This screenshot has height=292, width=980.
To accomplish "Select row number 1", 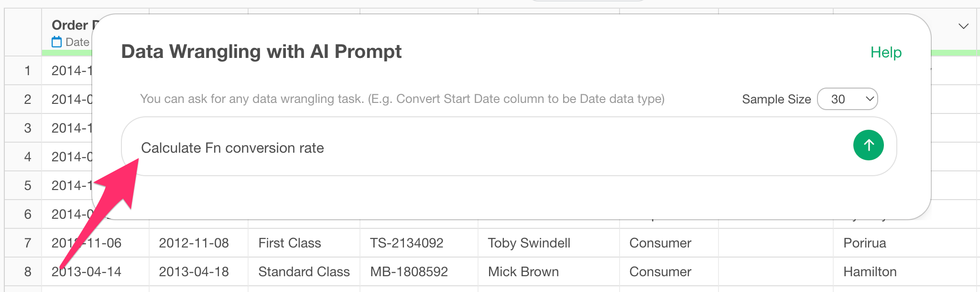I will click(x=28, y=71).
